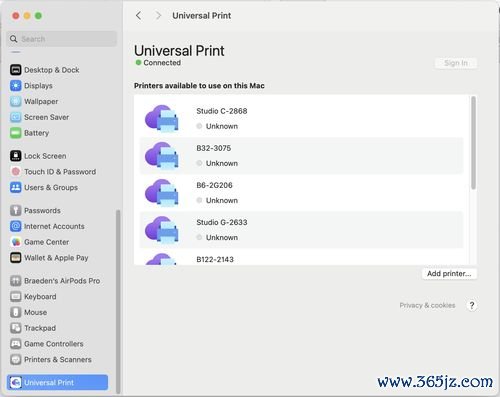Open the Privacy & cookies link

tap(427, 305)
